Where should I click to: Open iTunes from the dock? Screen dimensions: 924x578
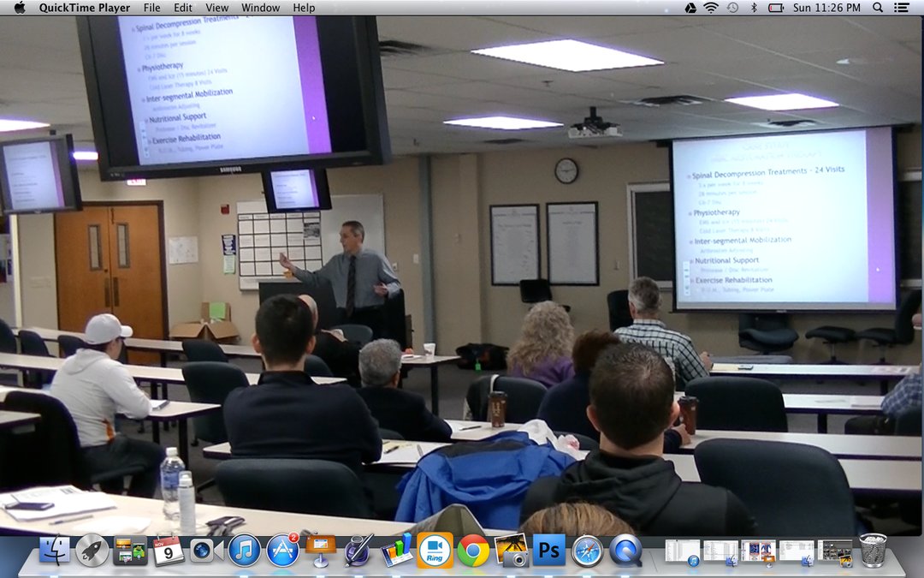coord(245,551)
